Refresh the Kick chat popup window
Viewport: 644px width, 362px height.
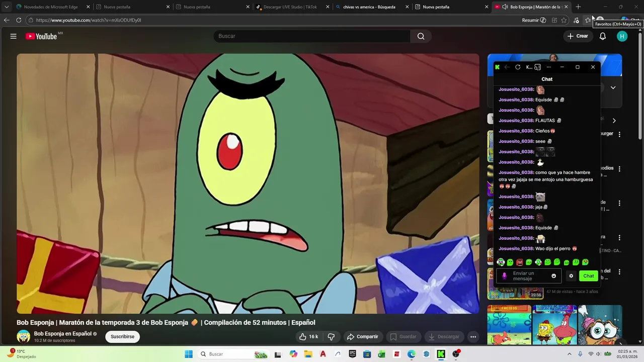point(518,67)
